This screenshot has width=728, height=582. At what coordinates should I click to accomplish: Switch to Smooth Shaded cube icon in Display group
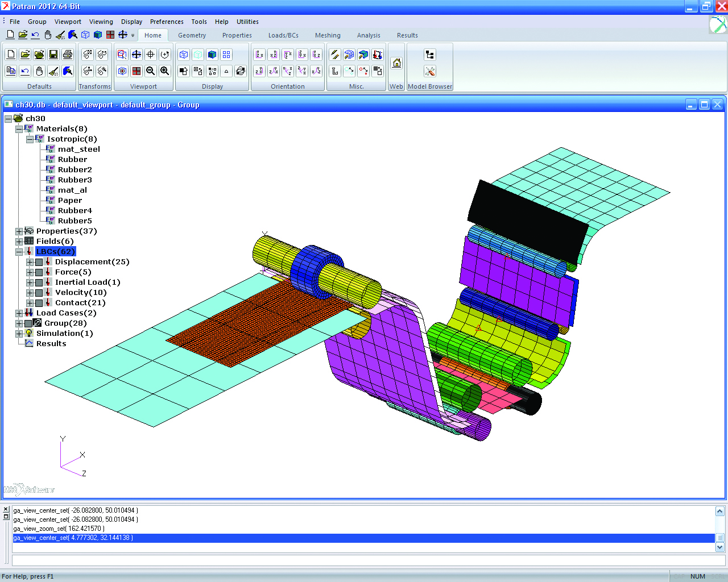pos(212,55)
